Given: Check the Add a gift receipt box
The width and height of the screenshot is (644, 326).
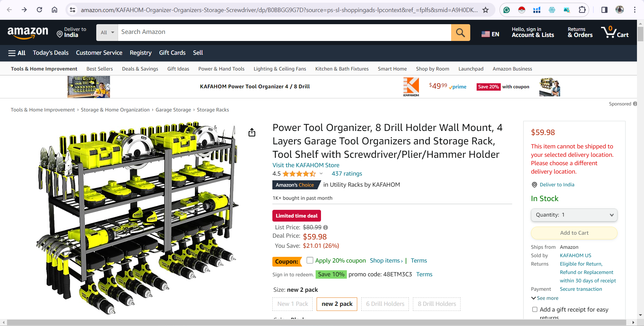Looking at the screenshot, I should coord(535,310).
